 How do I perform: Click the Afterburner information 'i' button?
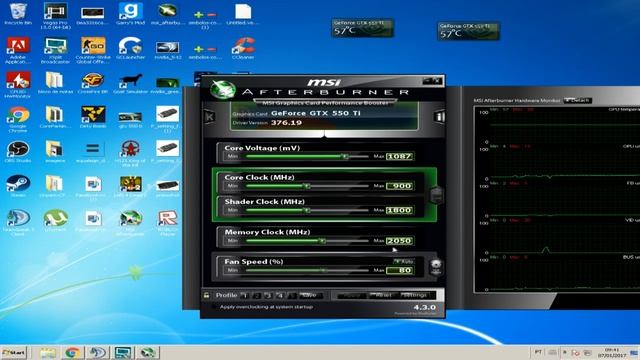(x=439, y=117)
